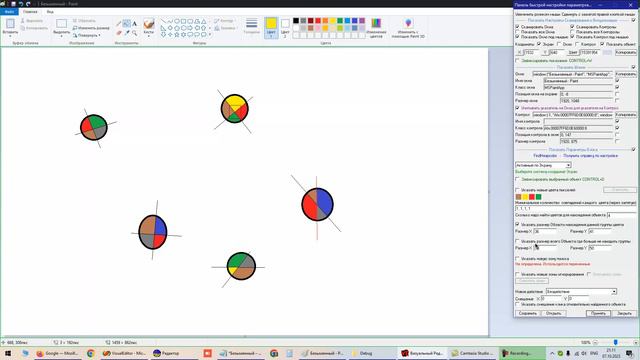Select the Text tool marked A
Screen dimensions: 640x360
pos(134,24)
